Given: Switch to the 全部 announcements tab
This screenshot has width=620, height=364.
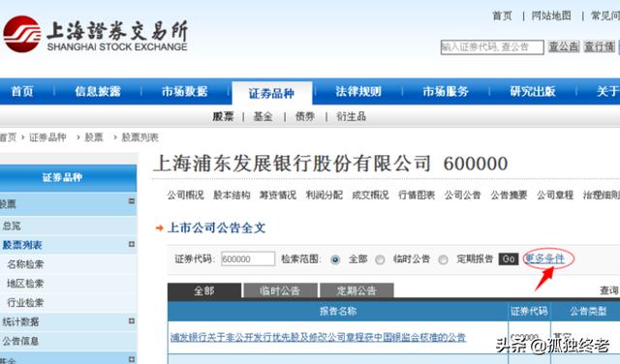Looking at the screenshot, I should [204, 290].
